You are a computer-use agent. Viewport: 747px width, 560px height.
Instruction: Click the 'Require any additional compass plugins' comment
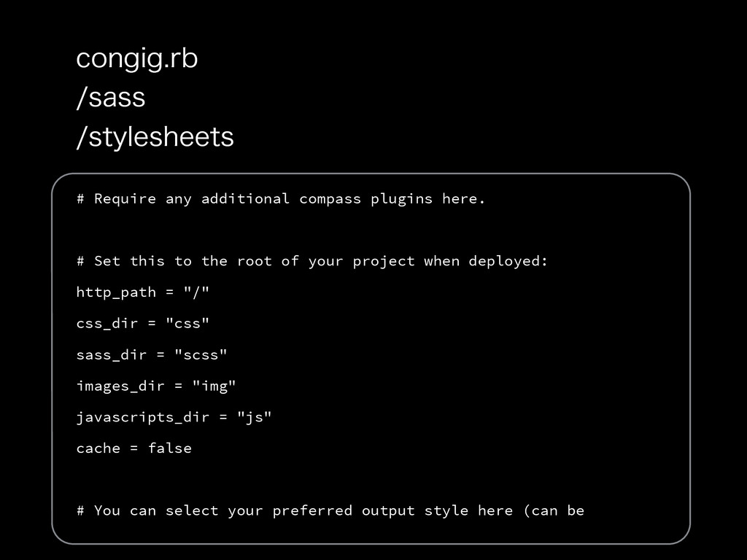pos(281,199)
